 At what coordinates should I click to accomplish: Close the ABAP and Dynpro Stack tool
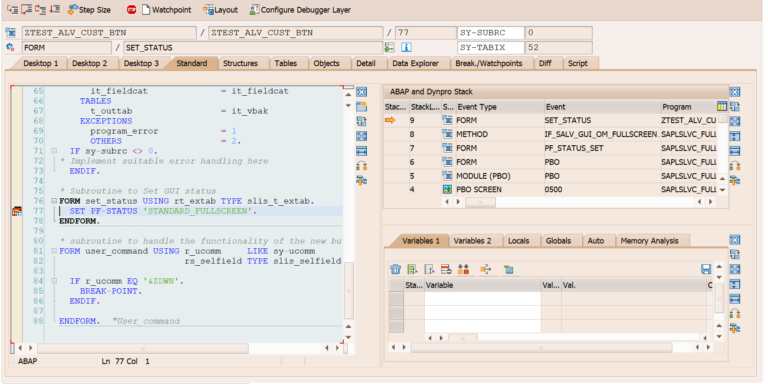coord(735,92)
